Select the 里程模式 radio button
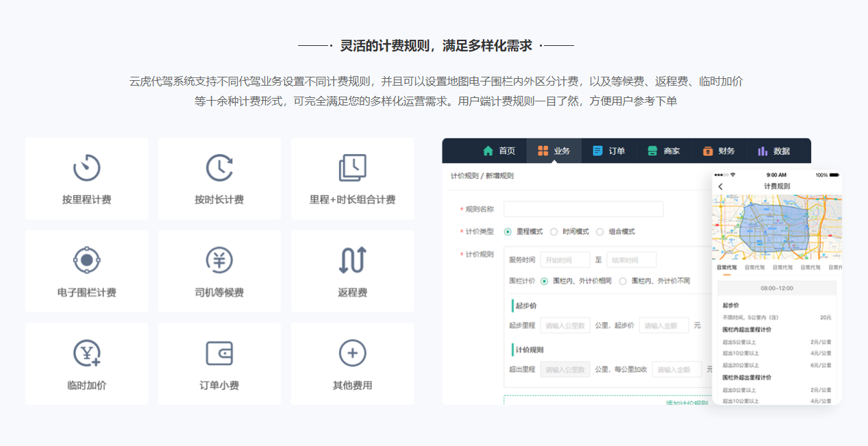The height and width of the screenshot is (446, 868). pos(508,232)
